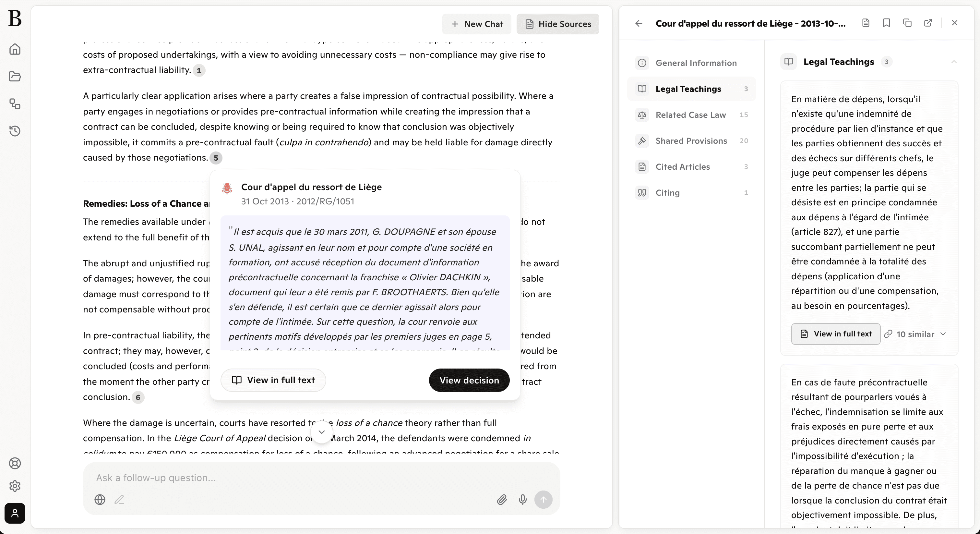Toggle Hide Sources button
The width and height of the screenshot is (980, 534).
click(x=557, y=24)
